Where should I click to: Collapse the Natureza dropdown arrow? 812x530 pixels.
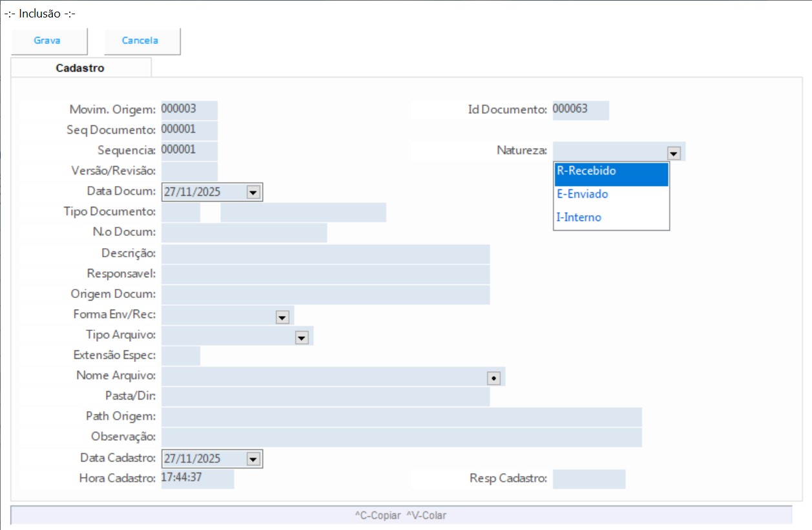674,153
